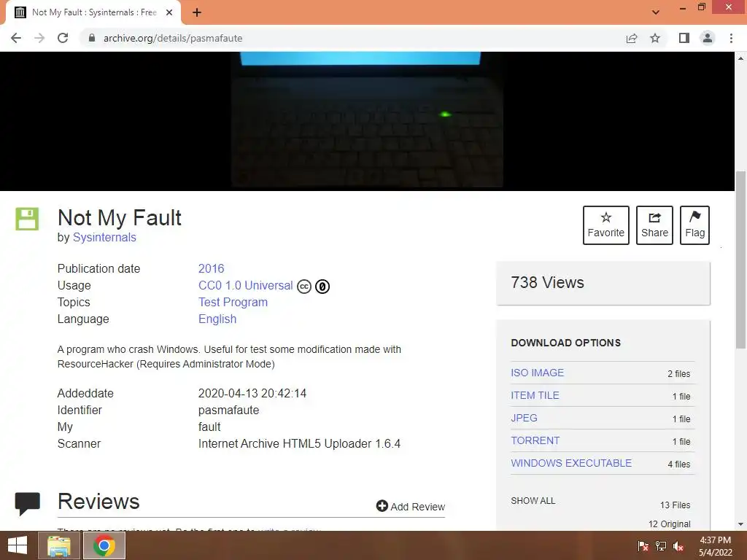Go back using the browser back arrow
Image resolution: width=747 pixels, height=560 pixels.
(16, 38)
